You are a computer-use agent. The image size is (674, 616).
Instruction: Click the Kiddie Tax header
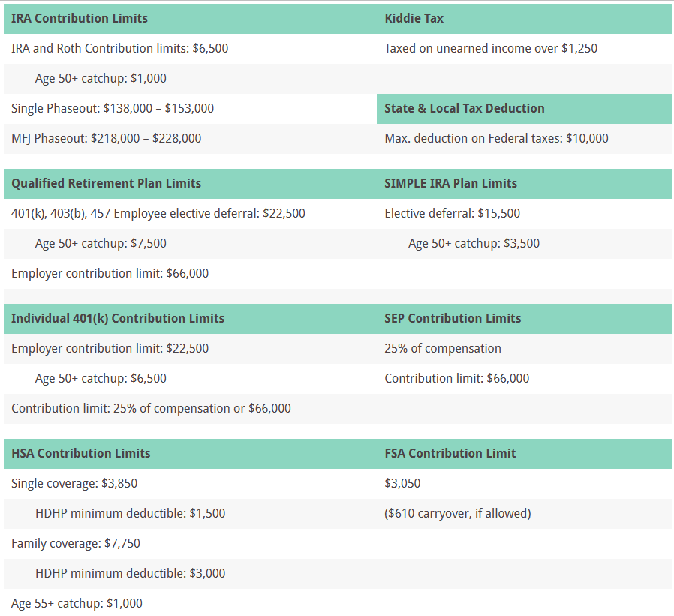[414, 18]
